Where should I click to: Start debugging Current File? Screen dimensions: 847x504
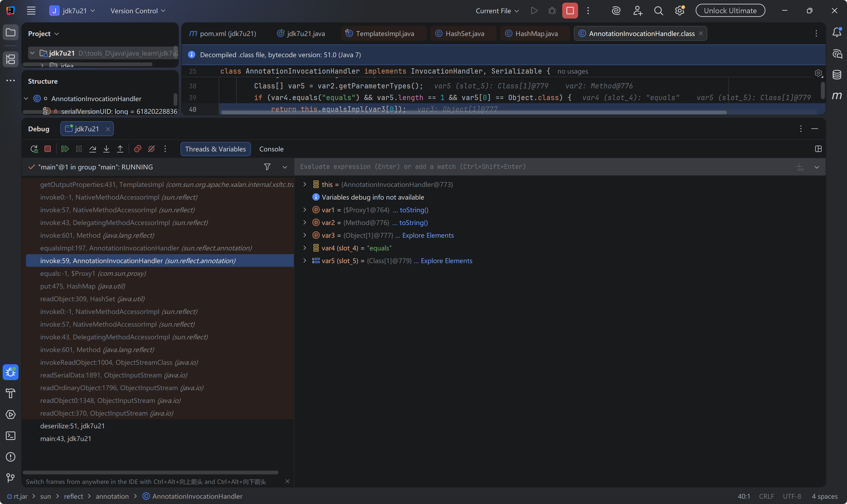click(x=552, y=11)
